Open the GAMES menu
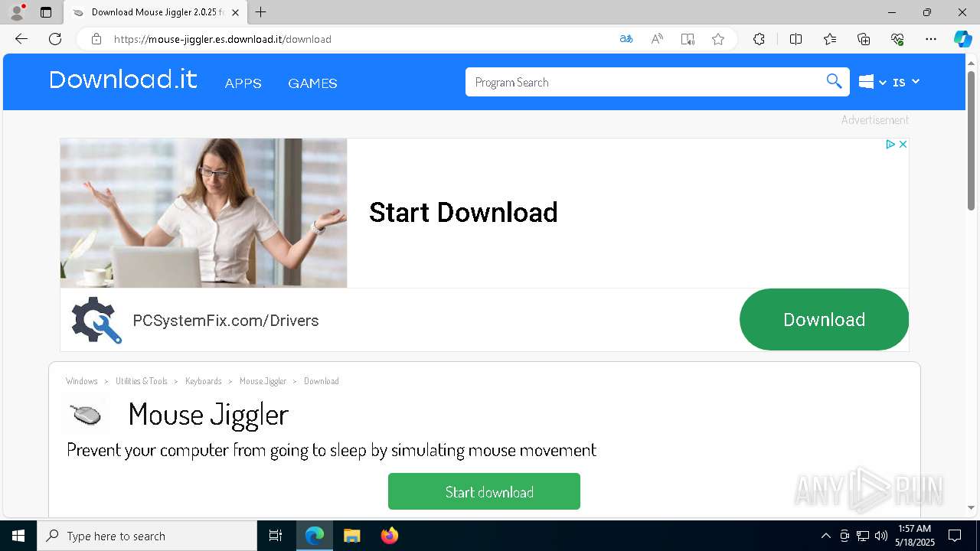This screenshot has width=980, height=551. (312, 83)
